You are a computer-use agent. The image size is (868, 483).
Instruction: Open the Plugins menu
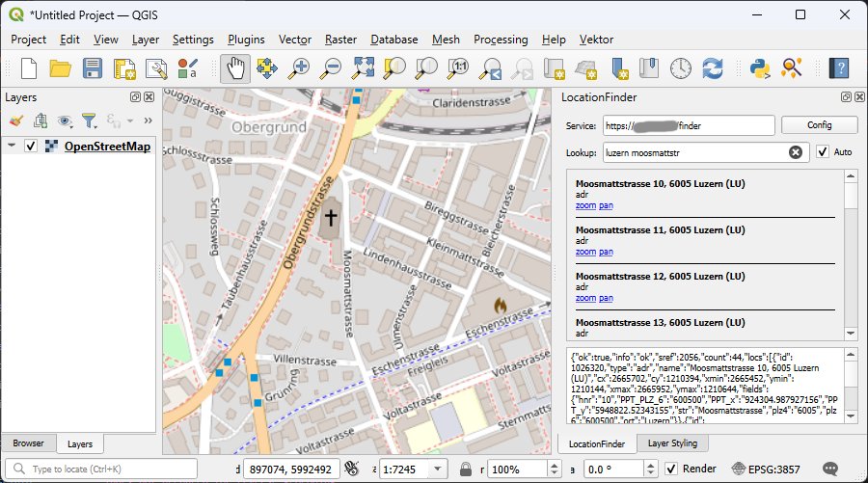[246, 40]
